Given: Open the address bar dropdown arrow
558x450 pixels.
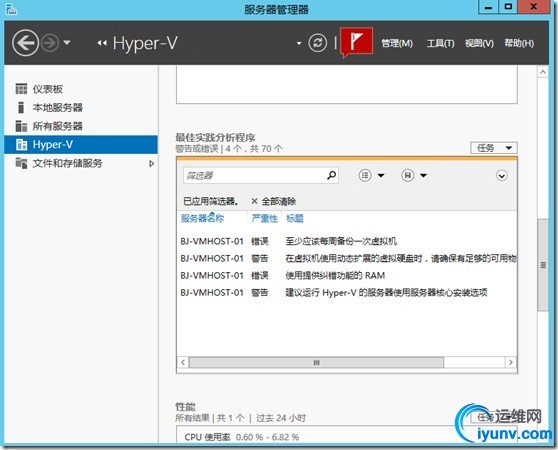Looking at the screenshot, I should click(x=299, y=43).
